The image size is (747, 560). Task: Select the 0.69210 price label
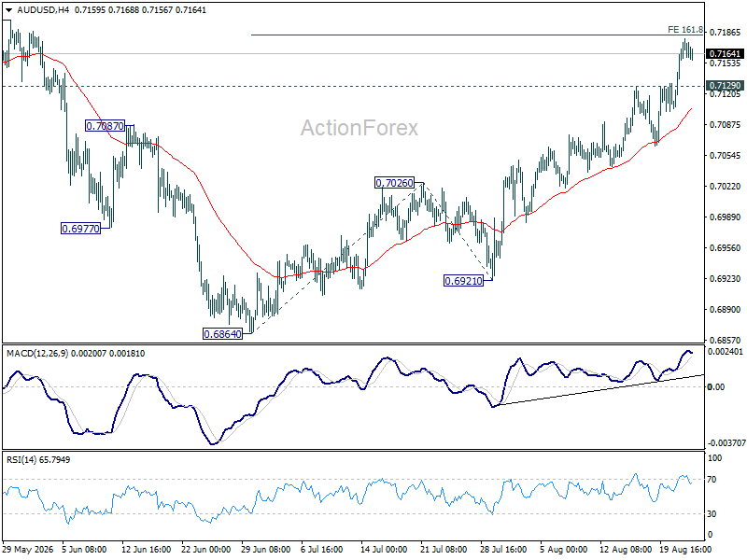463,281
